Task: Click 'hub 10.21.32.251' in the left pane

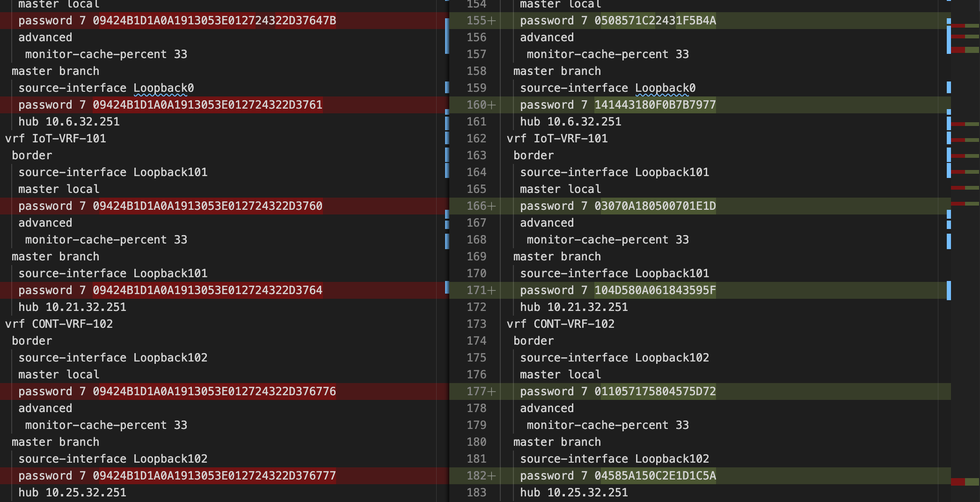Action: [72, 307]
